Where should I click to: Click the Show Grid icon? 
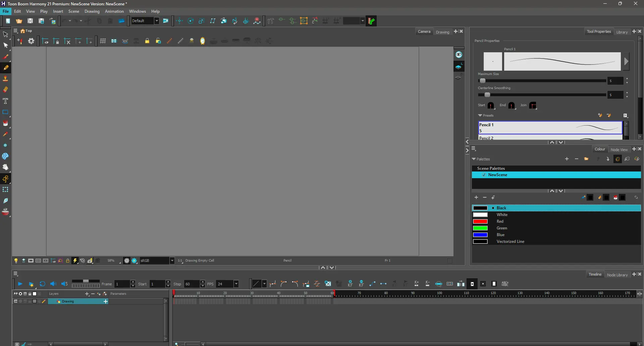(103, 41)
